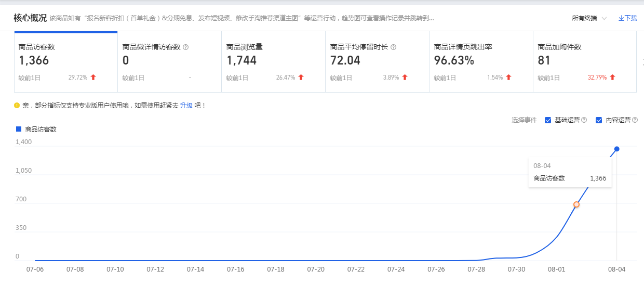The width and height of the screenshot is (644, 284).
Task: Click help icon beside 商品平均停留时长
Action: (x=394, y=47)
